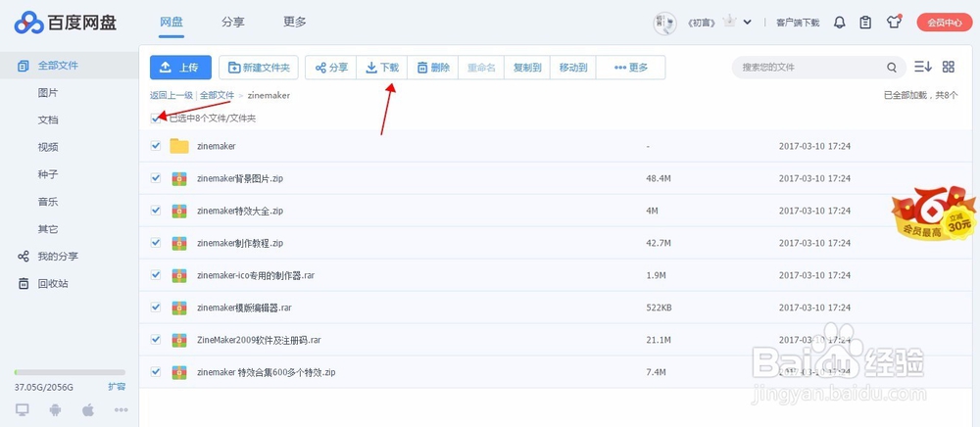This screenshot has height=427, width=980.
Task: Click the 上传 upload button
Action: tap(180, 68)
